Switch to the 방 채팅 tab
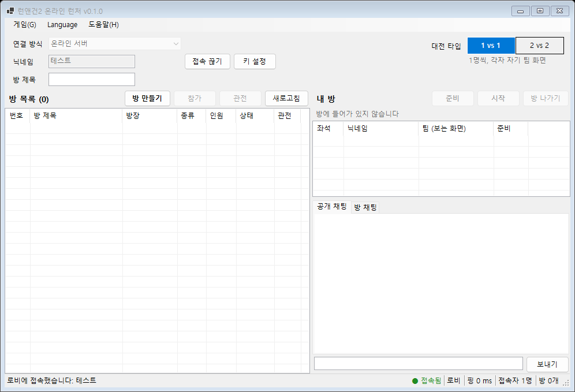Screen dimensions: 575x392 [x=365, y=208]
